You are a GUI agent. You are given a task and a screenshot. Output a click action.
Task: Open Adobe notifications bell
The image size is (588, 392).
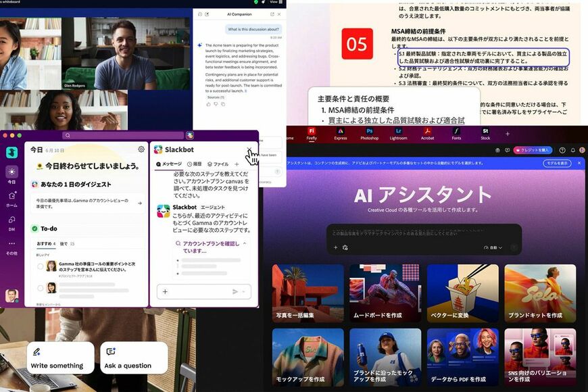click(x=572, y=150)
